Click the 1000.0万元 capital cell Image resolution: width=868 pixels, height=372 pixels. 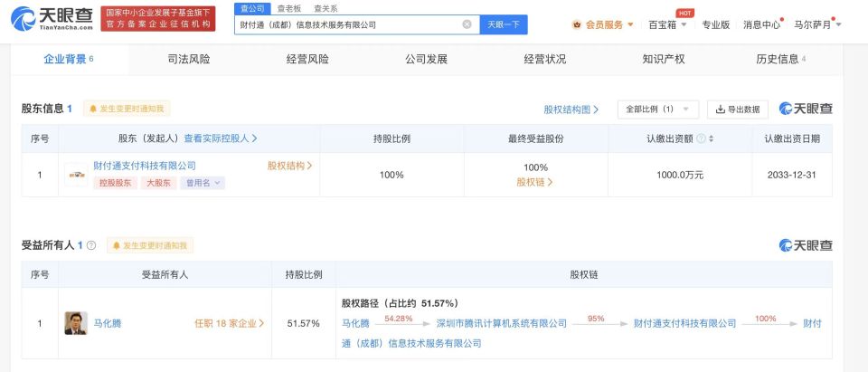pyautogui.click(x=680, y=175)
